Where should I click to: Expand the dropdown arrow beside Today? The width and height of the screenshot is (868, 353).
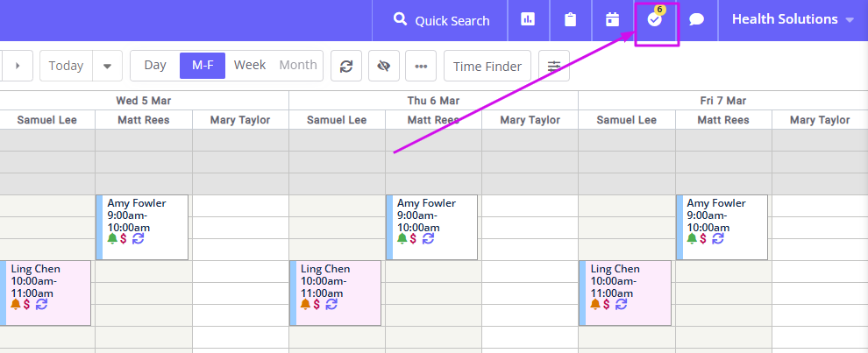(x=107, y=66)
